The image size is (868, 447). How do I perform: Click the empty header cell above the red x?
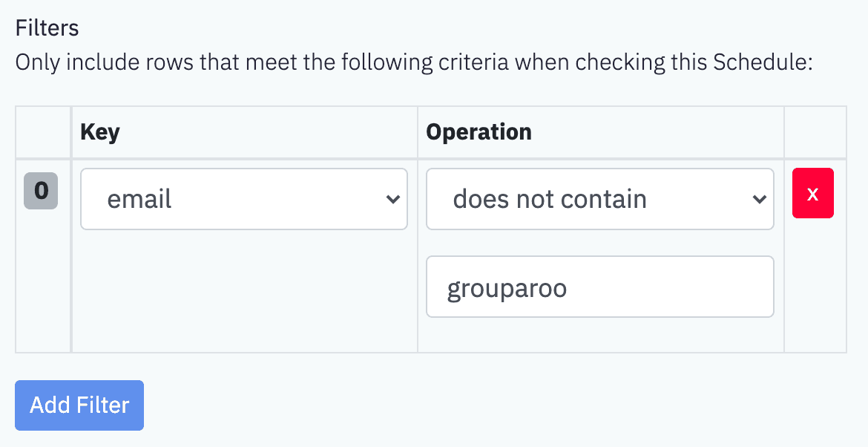(x=815, y=132)
